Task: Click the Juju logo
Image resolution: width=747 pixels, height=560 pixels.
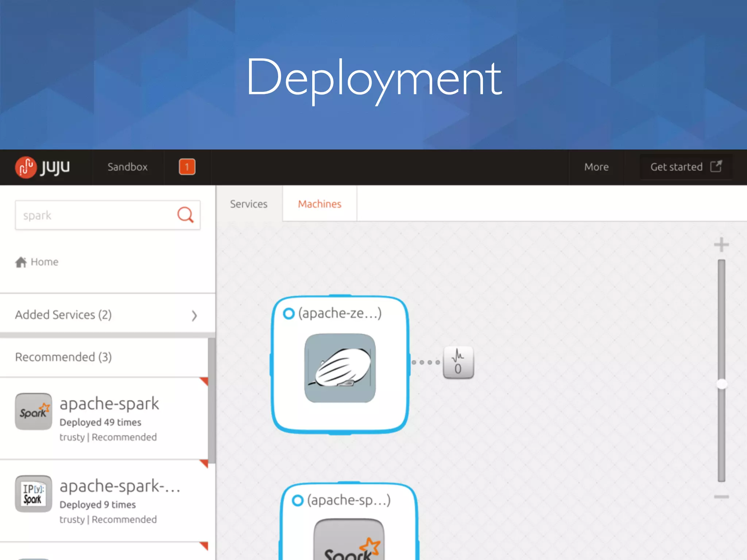Action: [x=42, y=167]
